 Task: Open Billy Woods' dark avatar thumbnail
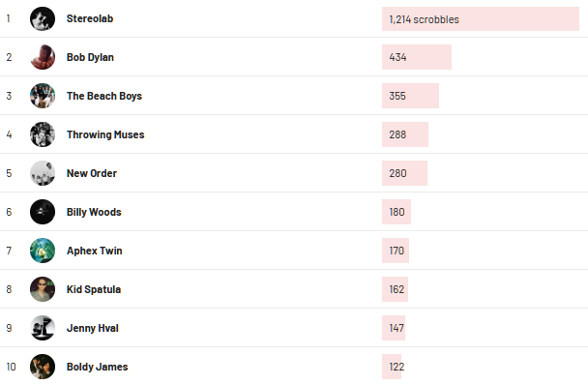click(43, 212)
